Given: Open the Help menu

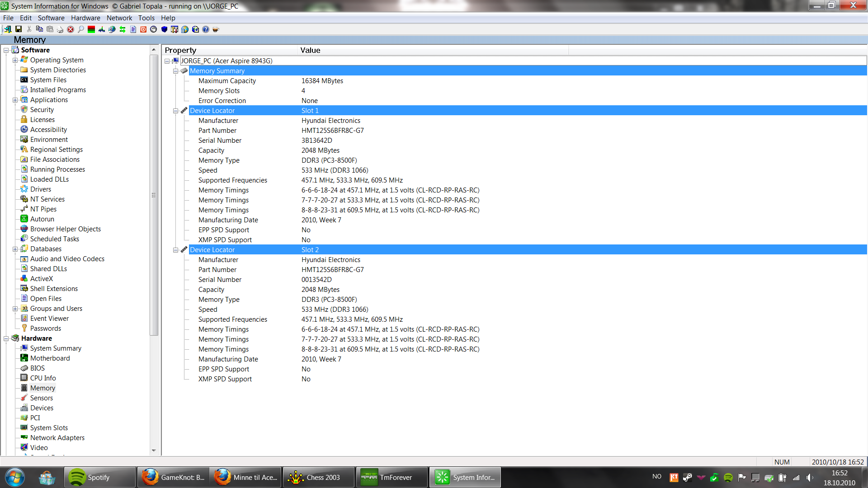Looking at the screenshot, I should click(x=168, y=18).
